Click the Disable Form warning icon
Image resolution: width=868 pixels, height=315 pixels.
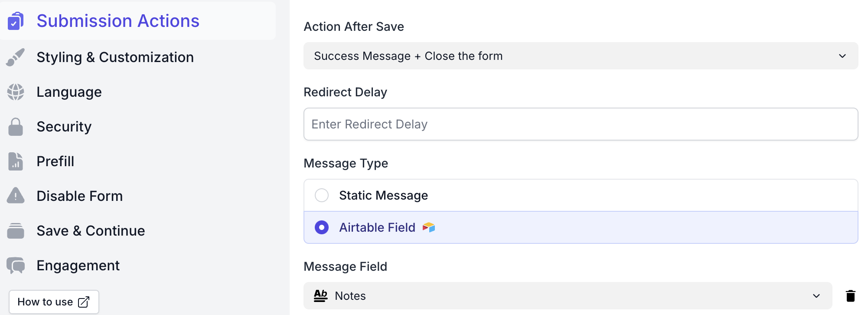tap(16, 196)
